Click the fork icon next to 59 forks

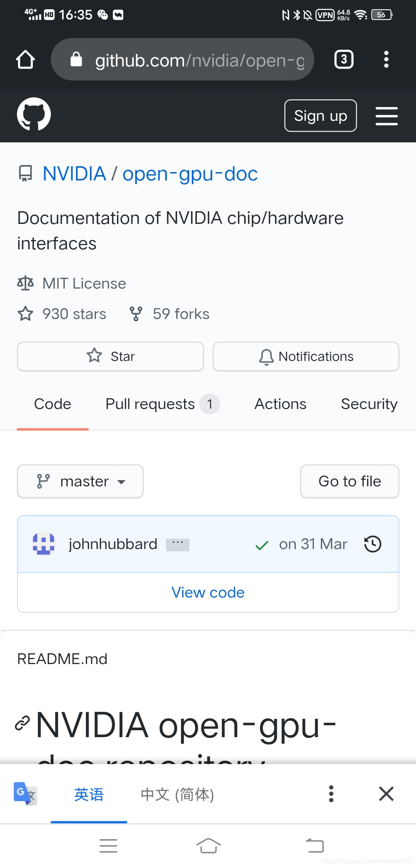pos(136,314)
